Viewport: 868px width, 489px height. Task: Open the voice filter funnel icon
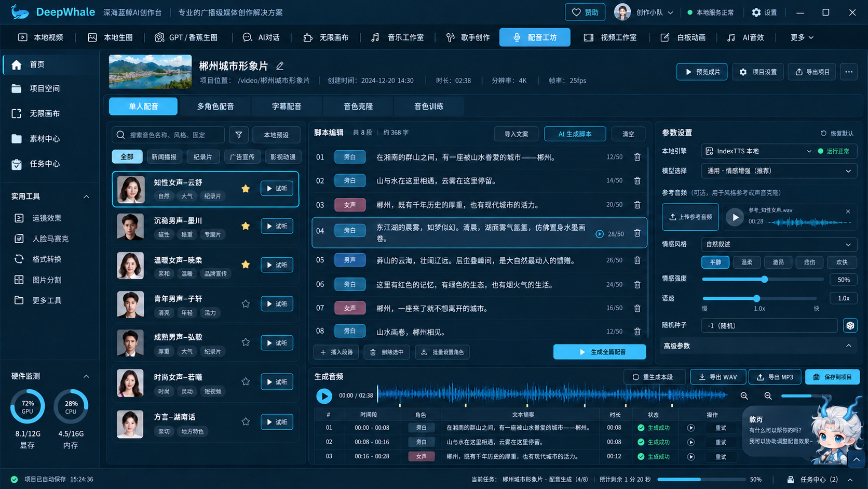pyautogui.click(x=239, y=135)
